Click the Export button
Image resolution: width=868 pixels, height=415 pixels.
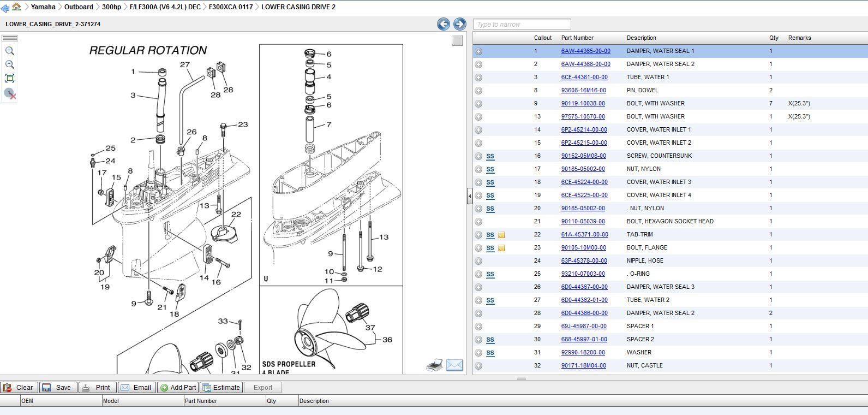point(263,388)
